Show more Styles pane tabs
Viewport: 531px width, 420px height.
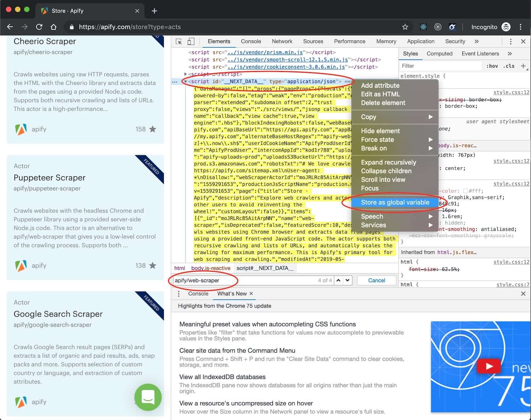pos(510,53)
